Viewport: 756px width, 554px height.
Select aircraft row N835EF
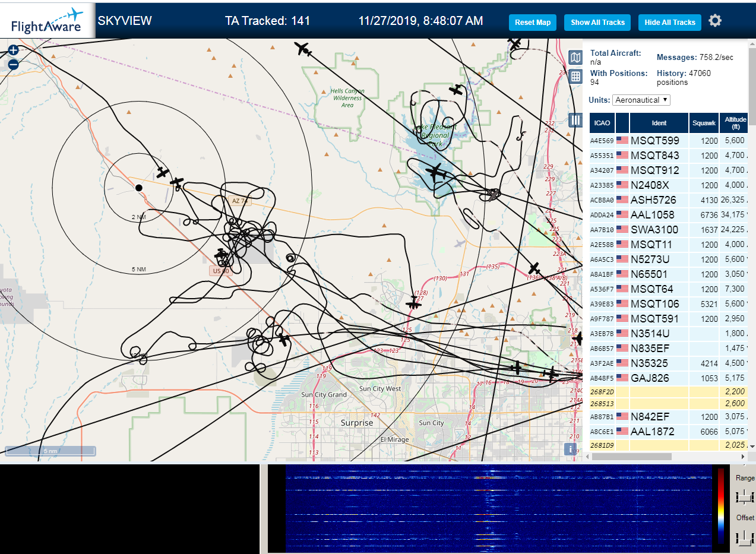(669, 349)
